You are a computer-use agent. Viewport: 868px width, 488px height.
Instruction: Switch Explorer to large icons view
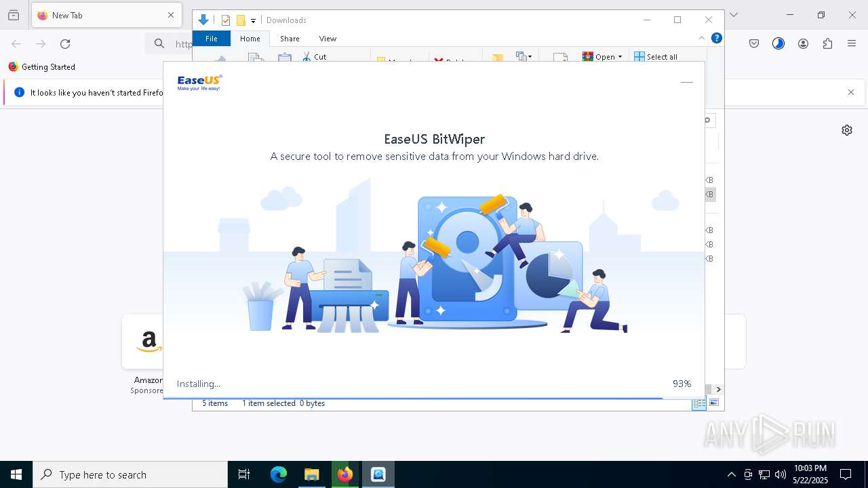(x=714, y=403)
